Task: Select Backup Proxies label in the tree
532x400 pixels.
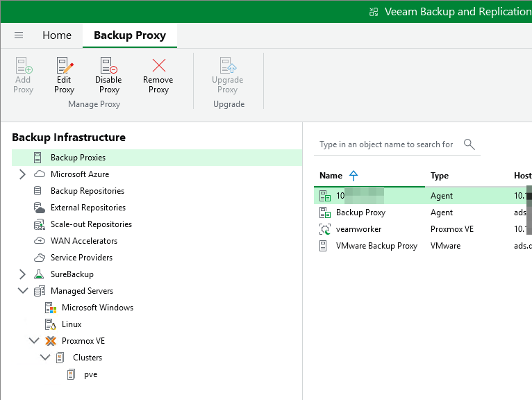Action: (78, 158)
